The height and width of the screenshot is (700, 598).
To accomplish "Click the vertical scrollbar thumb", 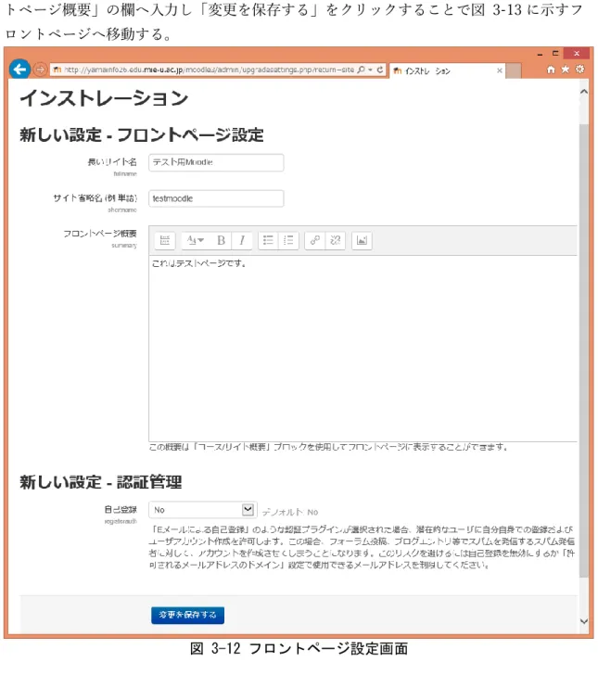I will pos(584,350).
